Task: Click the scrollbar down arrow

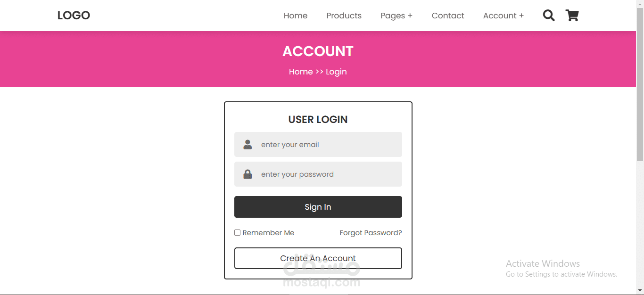Action: pyautogui.click(x=640, y=290)
